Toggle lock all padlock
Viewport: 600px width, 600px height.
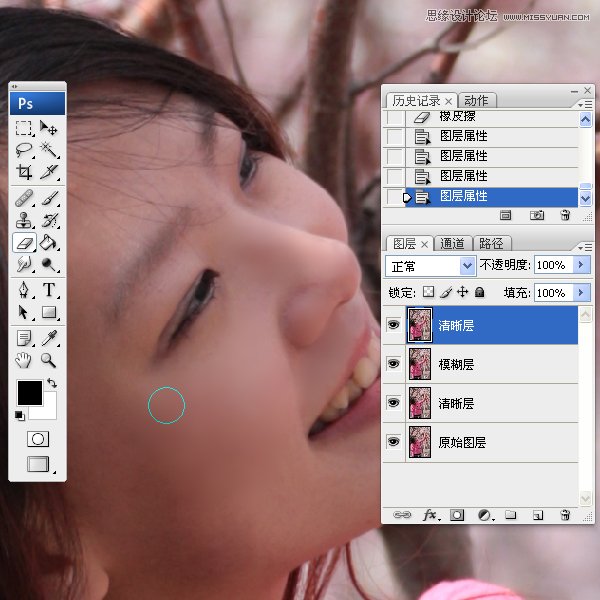[x=479, y=292]
